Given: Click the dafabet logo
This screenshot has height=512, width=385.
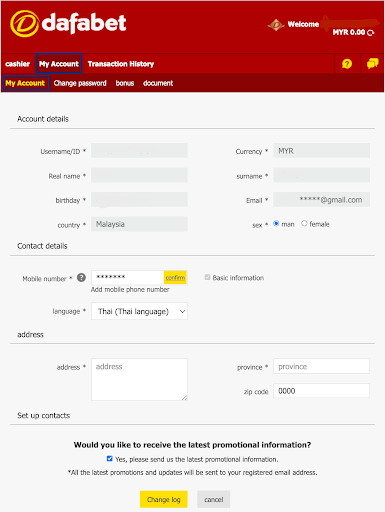Looking at the screenshot, I should click(x=68, y=23).
